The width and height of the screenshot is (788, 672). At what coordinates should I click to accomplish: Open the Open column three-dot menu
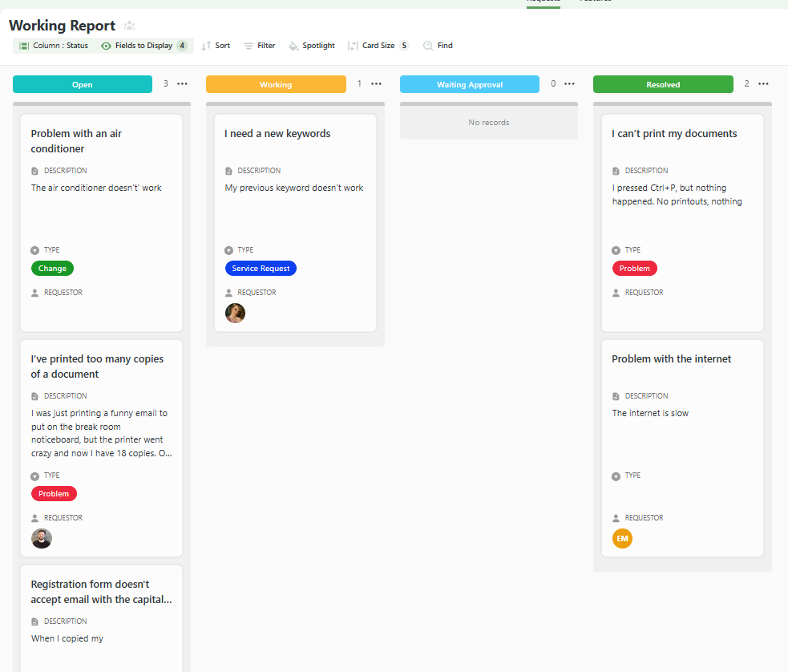click(183, 84)
